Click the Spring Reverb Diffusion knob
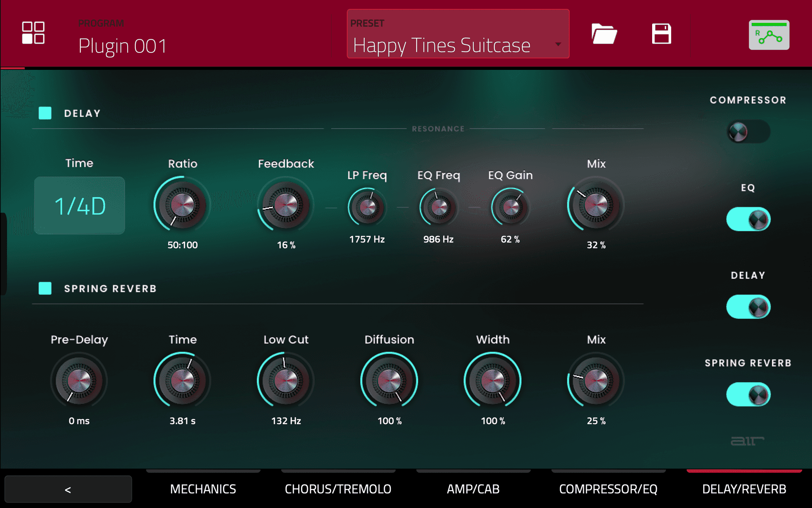Screen dimensions: 812x508 389,381
